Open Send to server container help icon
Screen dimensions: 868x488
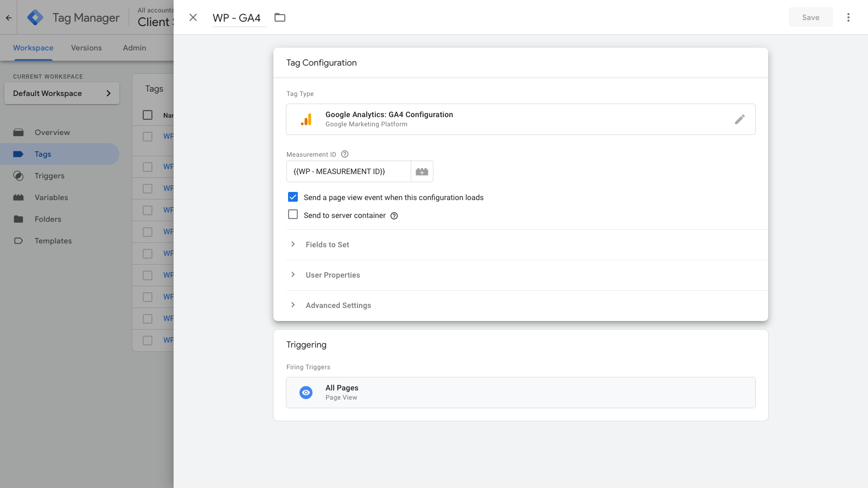(x=394, y=216)
